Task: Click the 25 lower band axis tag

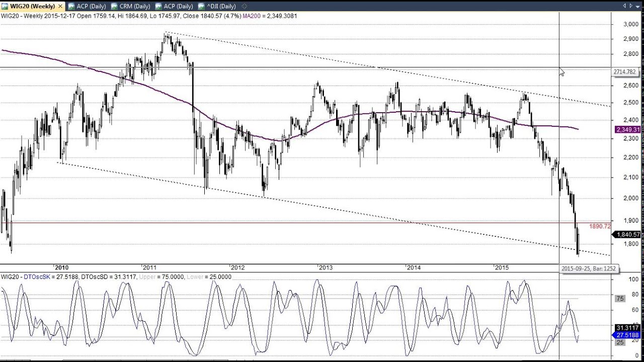Action: [x=620, y=342]
